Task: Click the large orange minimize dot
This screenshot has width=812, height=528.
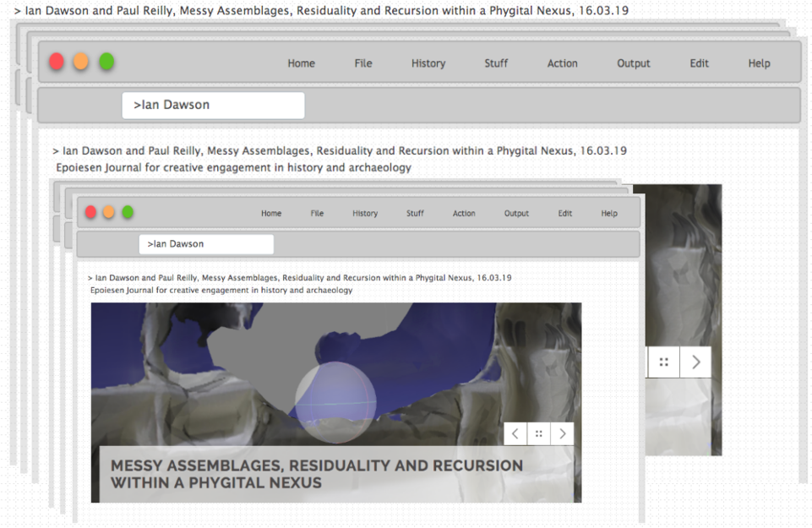Action: pos(81,62)
